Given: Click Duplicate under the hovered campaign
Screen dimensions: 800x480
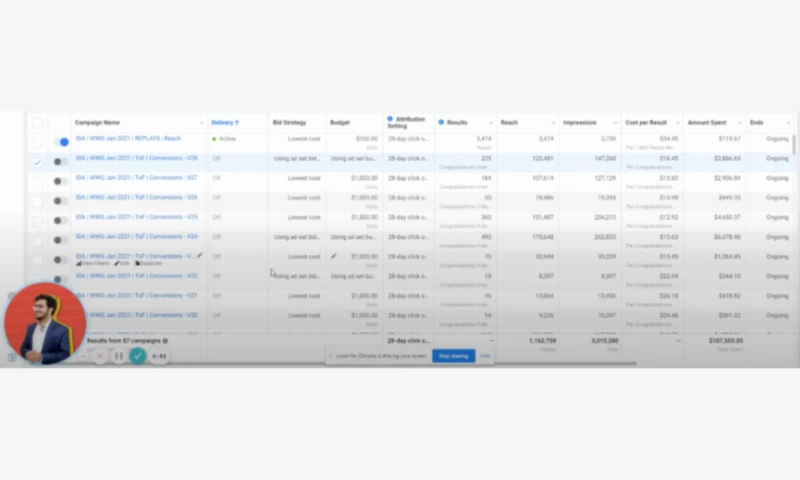Looking at the screenshot, I should 147,264.
